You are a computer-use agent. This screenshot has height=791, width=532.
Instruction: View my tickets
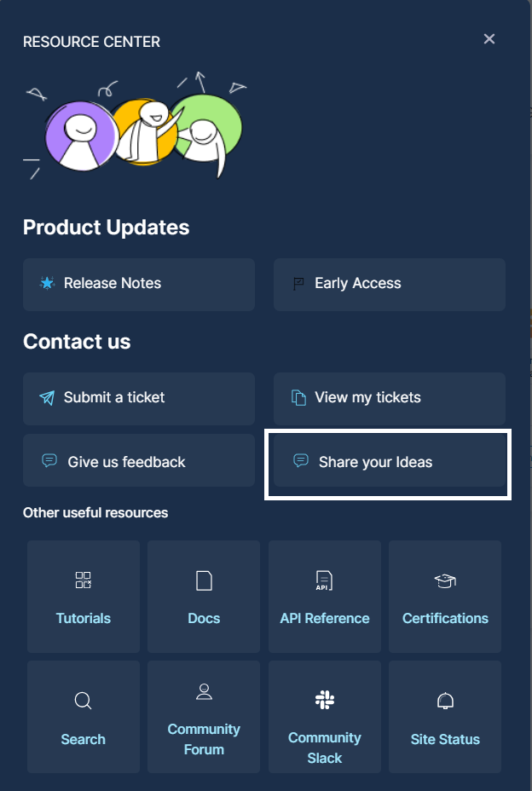click(389, 398)
